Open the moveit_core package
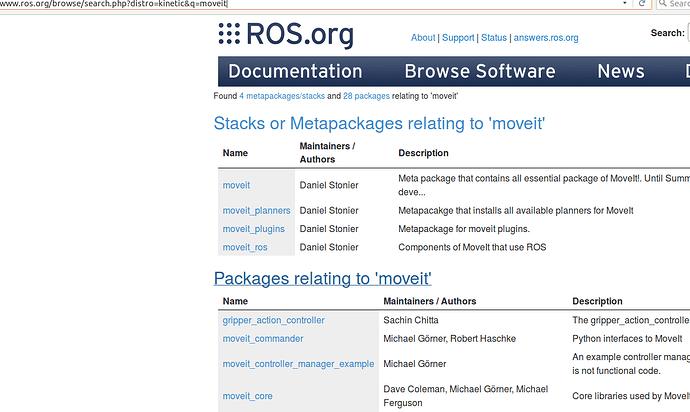The width and height of the screenshot is (690, 412). click(x=247, y=396)
